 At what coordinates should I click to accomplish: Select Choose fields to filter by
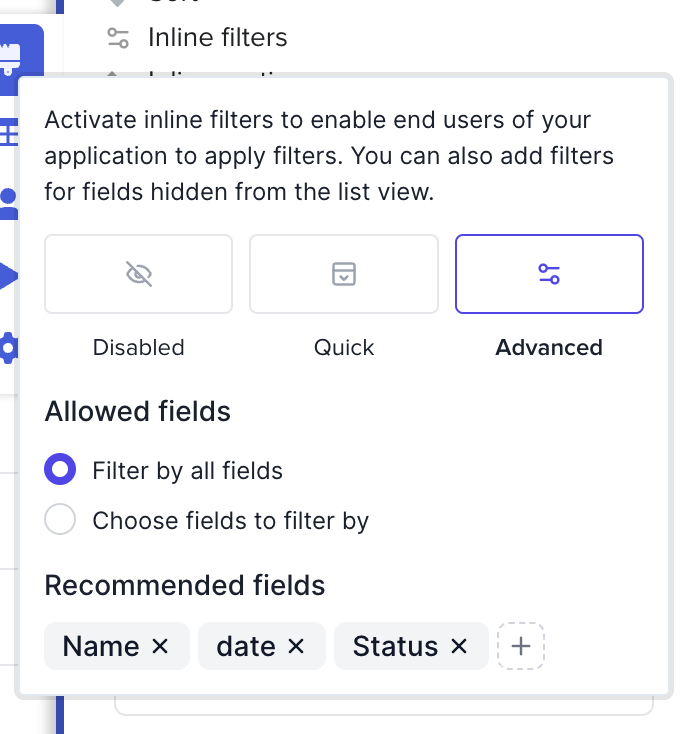61,521
